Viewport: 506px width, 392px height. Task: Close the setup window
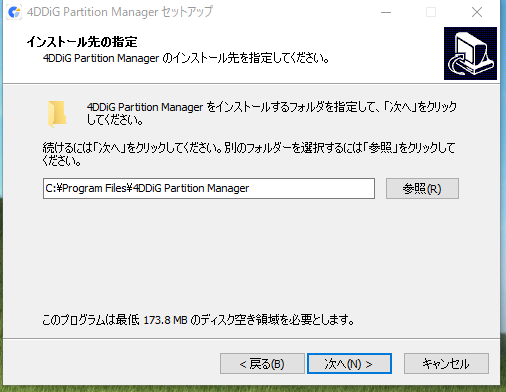(477, 12)
